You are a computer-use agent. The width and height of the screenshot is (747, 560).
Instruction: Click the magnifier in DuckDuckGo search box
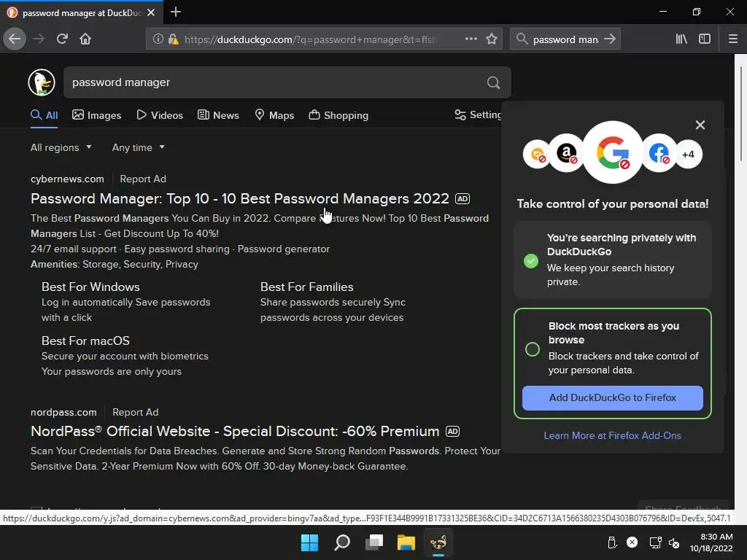tap(494, 83)
